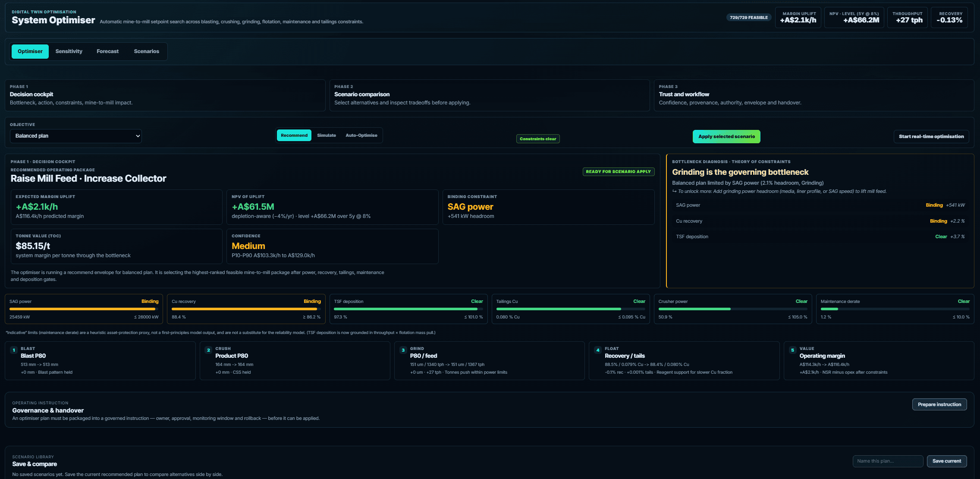Click the Recovery / tails stage title
980x479 pixels.
(x=625, y=356)
